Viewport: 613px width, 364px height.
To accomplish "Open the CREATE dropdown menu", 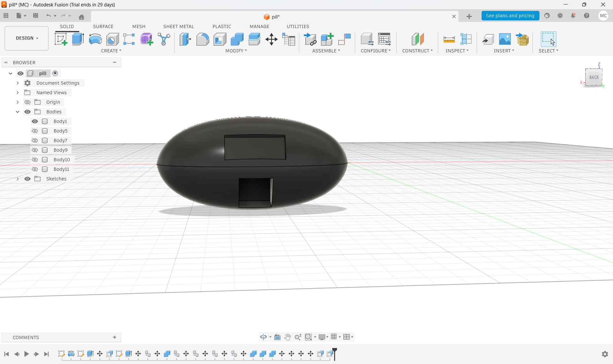I will (111, 51).
